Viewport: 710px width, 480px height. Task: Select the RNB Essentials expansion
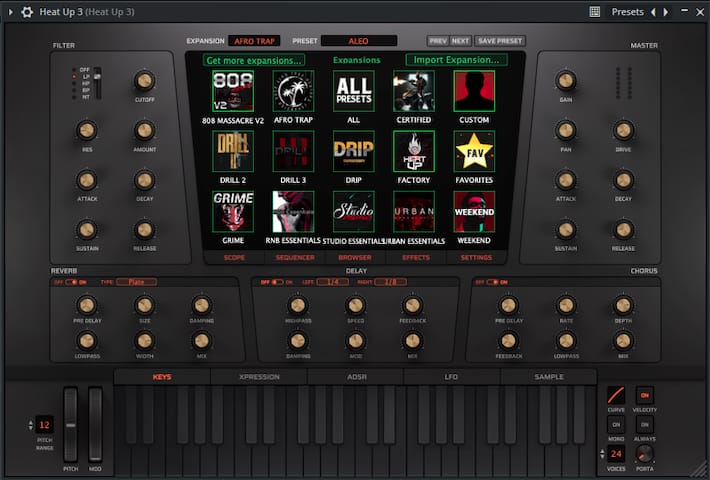pos(293,211)
